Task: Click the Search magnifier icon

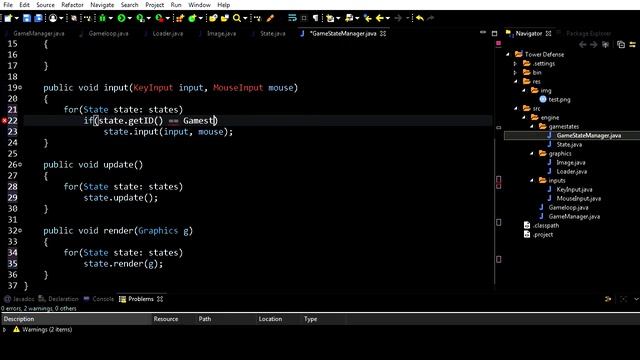Action: click(237, 18)
